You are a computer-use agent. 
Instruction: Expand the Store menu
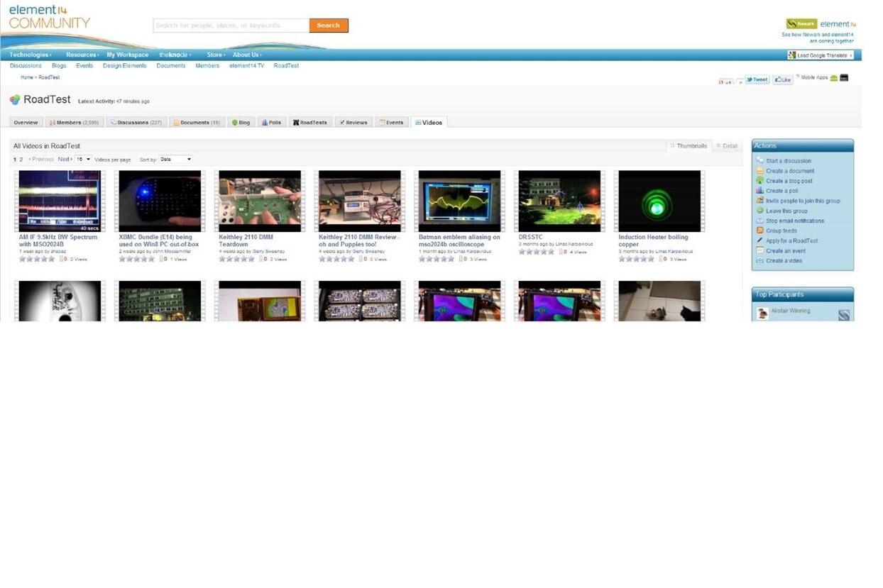(x=216, y=55)
